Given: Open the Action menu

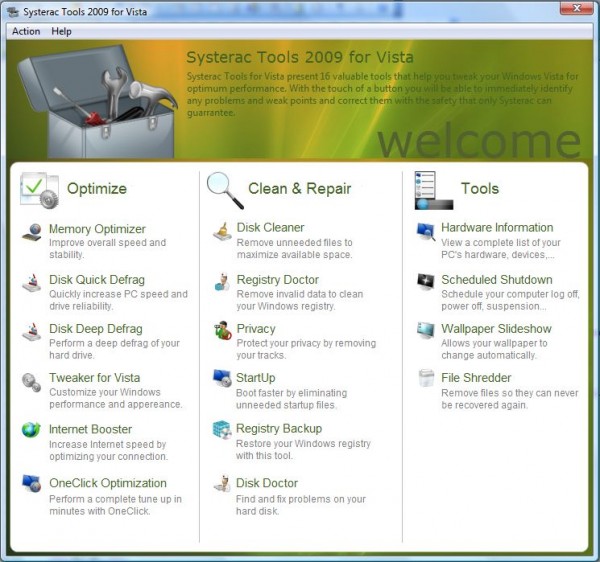Looking at the screenshot, I should point(26,31).
